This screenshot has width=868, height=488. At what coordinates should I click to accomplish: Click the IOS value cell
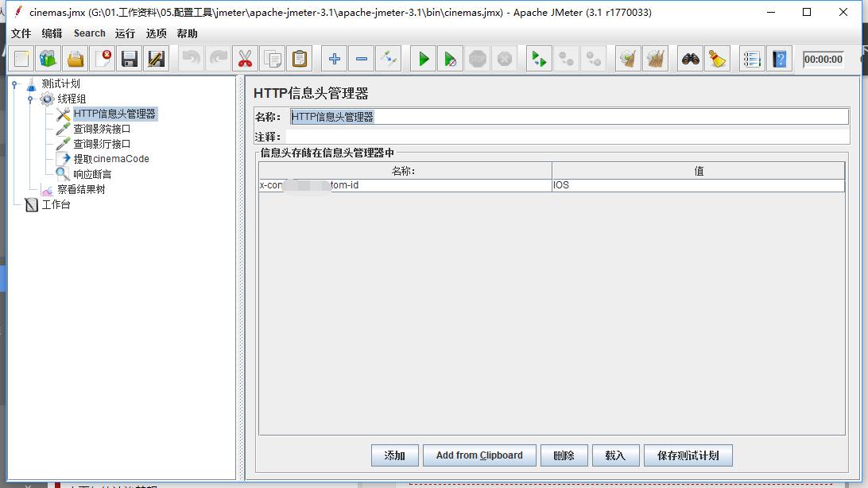698,185
